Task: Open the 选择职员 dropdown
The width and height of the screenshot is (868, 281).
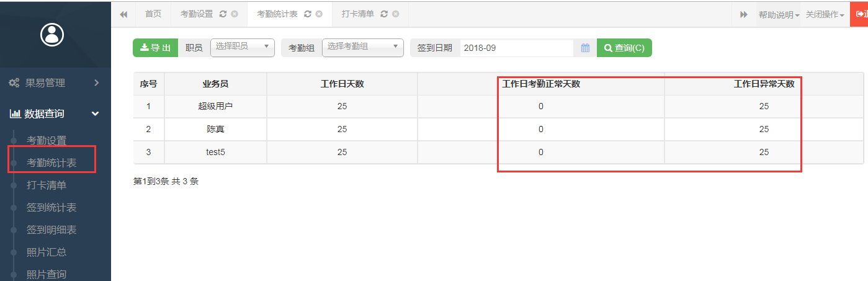Action: tap(243, 47)
